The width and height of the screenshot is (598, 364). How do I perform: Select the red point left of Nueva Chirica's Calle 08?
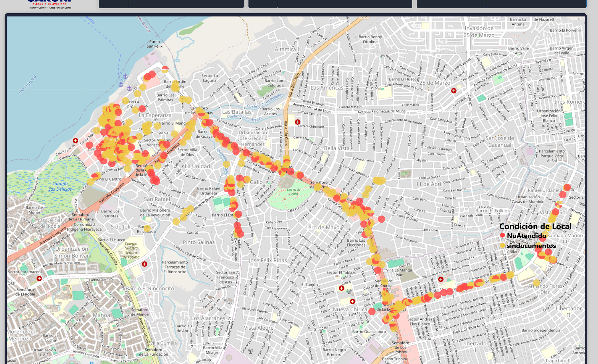(x=372, y=311)
